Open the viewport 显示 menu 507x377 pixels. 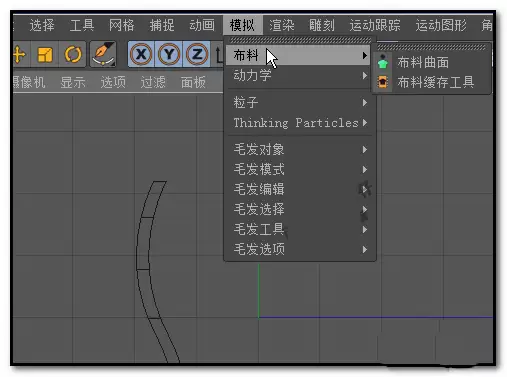[x=73, y=82]
